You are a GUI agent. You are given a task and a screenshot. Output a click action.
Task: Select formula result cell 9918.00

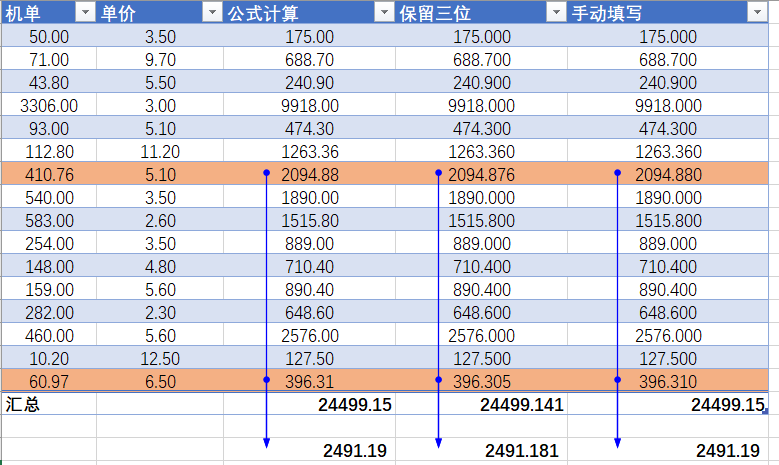point(310,105)
